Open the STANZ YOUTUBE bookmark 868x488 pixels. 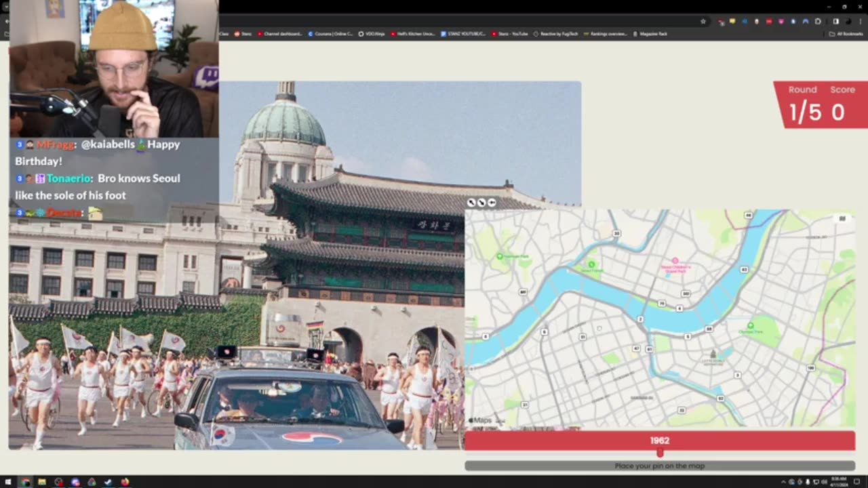tap(462, 33)
